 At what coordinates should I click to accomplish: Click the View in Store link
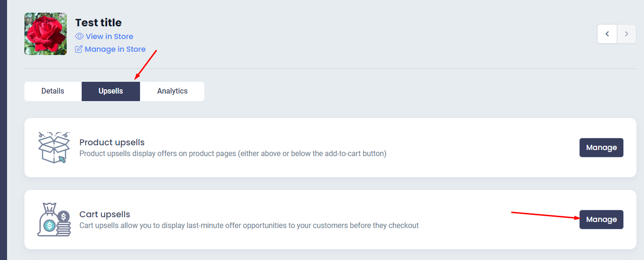click(x=109, y=36)
